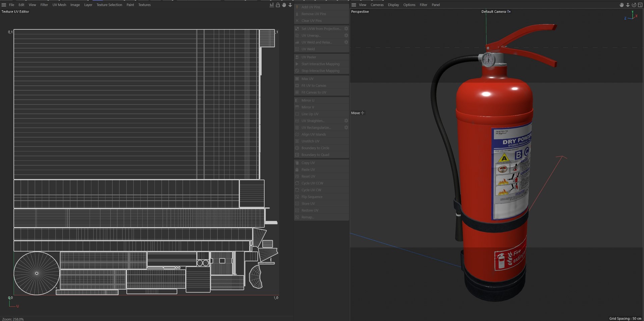
Task: Toggle the lock icon in UV editor
Action: coord(278,5)
